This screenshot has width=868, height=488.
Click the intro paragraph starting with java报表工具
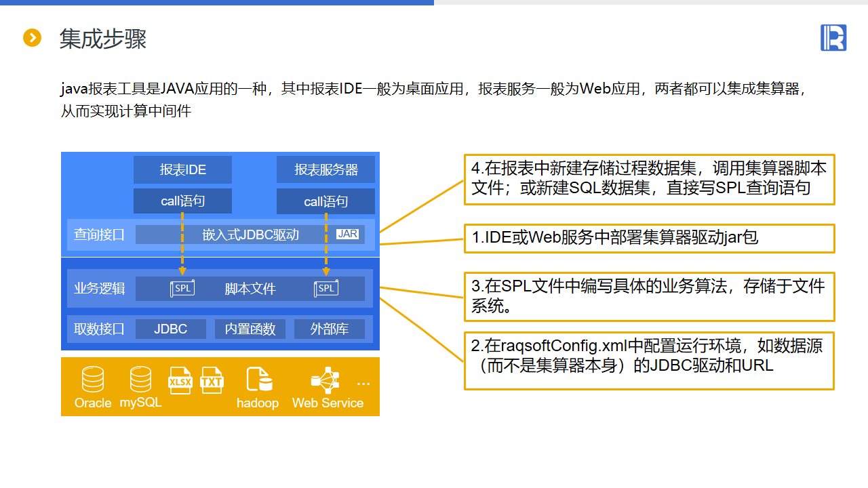tap(434, 100)
